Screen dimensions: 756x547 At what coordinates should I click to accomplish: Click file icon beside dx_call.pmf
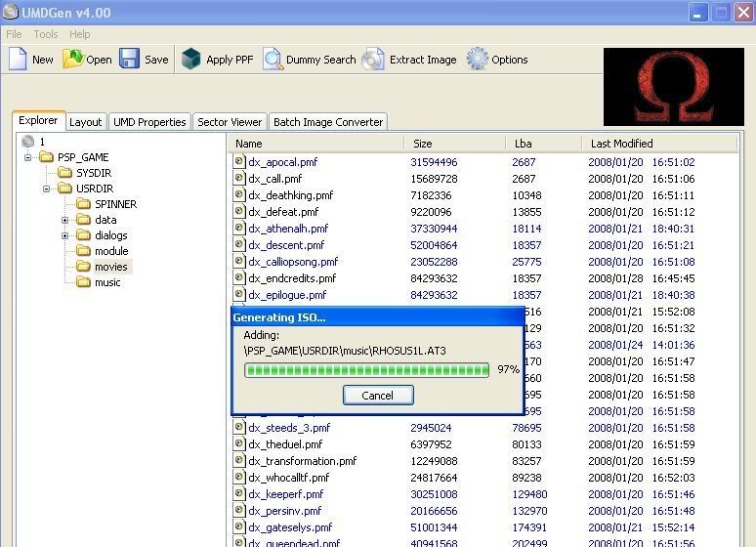click(238, 178)
